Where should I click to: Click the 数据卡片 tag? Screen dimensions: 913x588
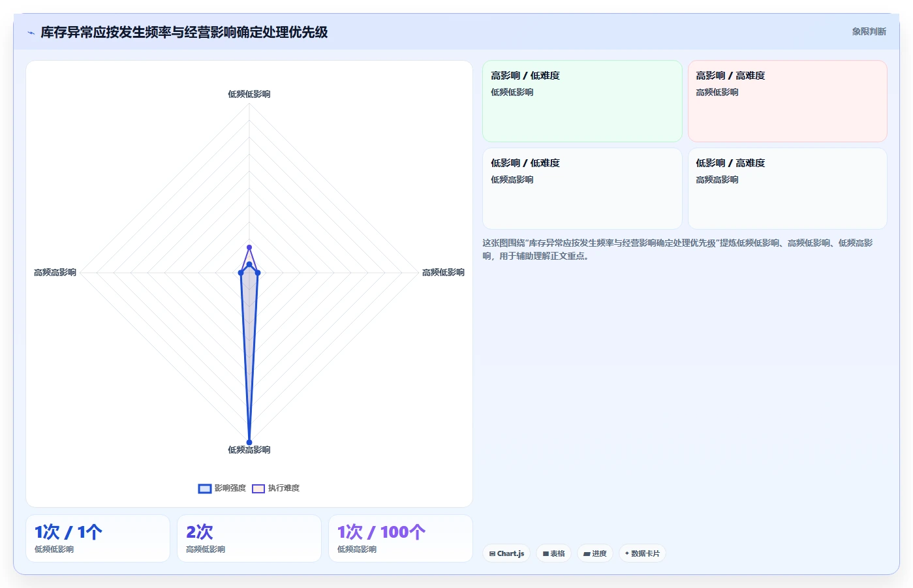tap(642, 553)
